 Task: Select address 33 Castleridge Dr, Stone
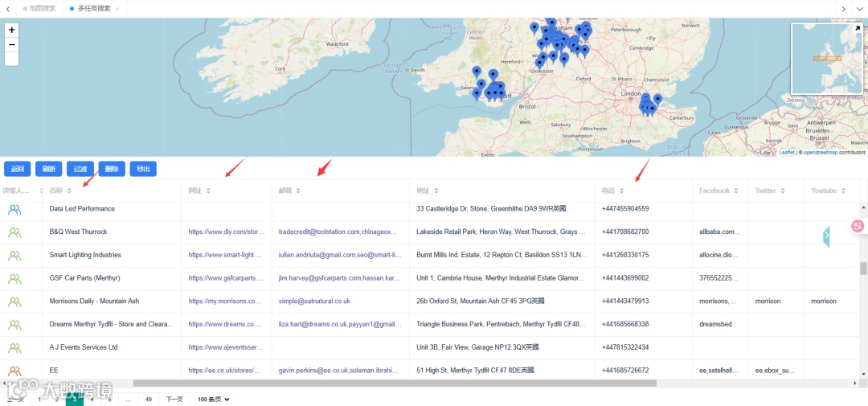coord(491,209)
